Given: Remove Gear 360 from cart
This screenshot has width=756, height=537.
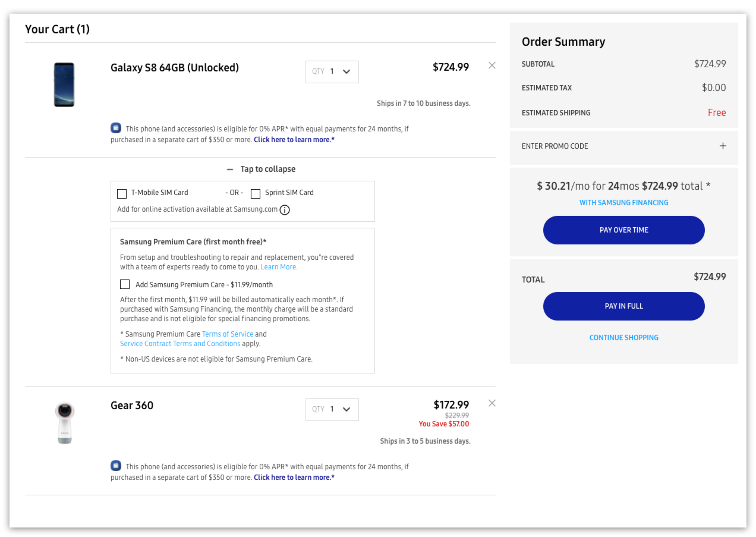Looking at the screenshot, I should pyautogui.click(x=492, y=403).
